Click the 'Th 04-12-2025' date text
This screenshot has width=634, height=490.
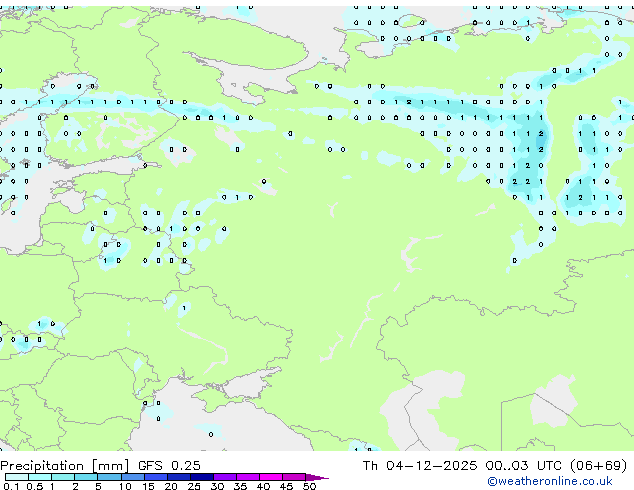420,466
